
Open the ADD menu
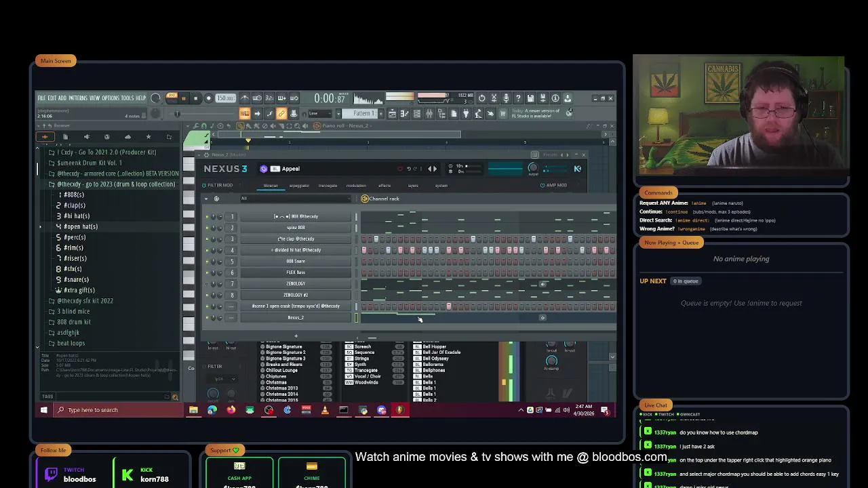click(x=62, y=98)
